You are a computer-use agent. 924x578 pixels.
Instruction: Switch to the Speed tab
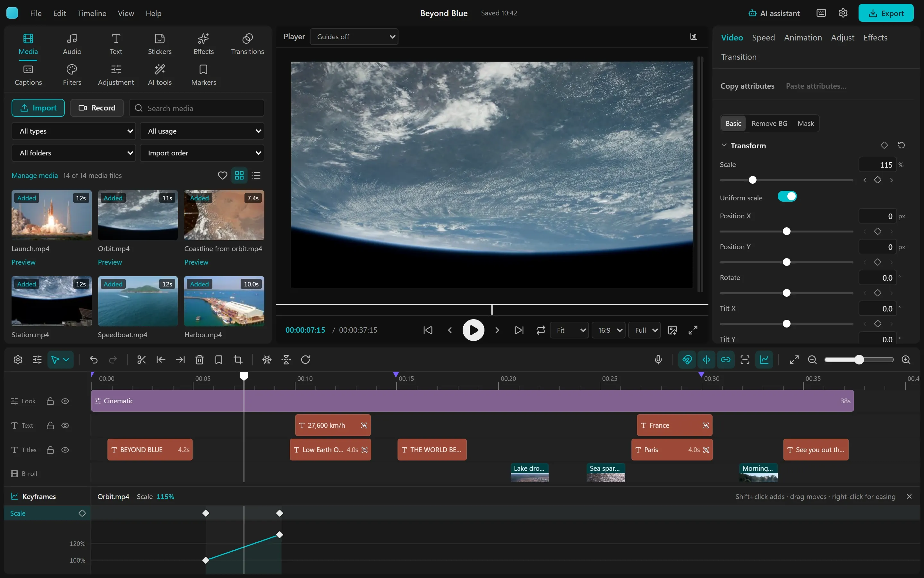click(763, 38)
